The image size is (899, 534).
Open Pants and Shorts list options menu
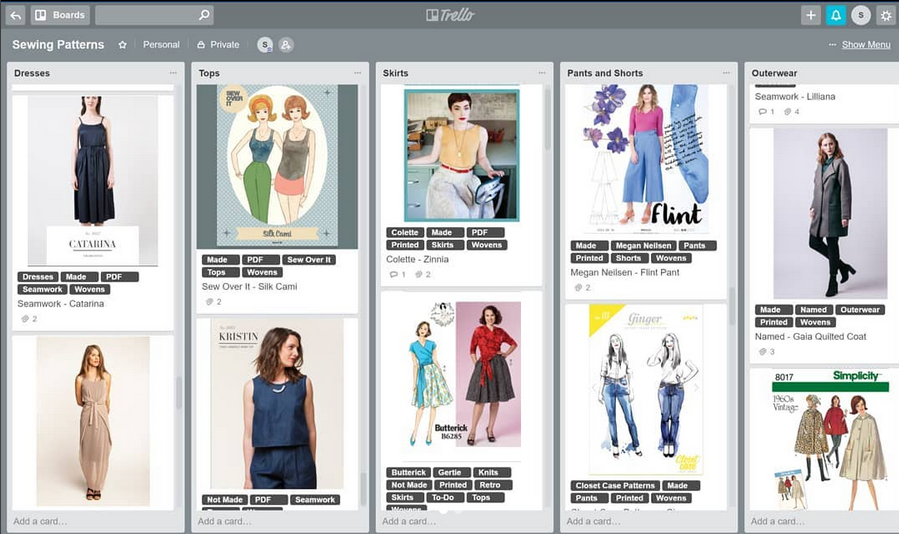pyautogui.click(x=726, y=73)
